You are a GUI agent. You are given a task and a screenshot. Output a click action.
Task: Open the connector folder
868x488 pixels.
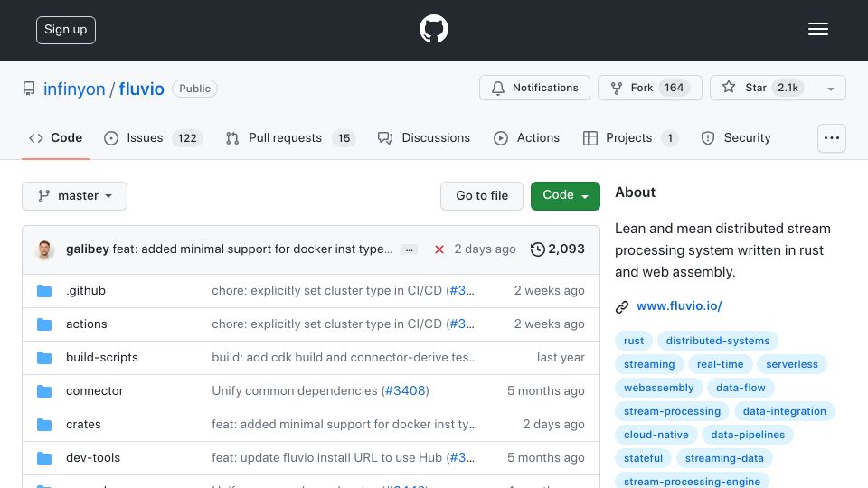point(95,391)
